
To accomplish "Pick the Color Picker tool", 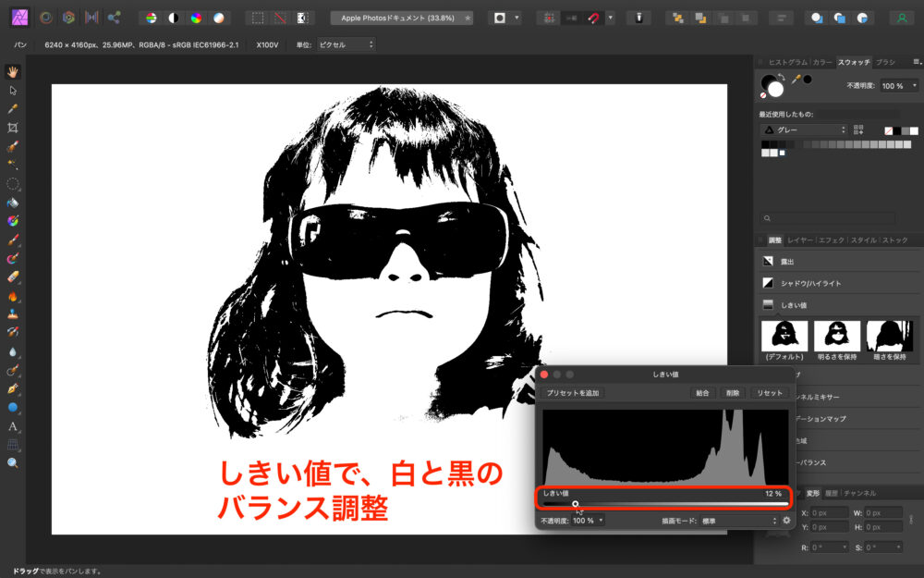I will [13, 107].
